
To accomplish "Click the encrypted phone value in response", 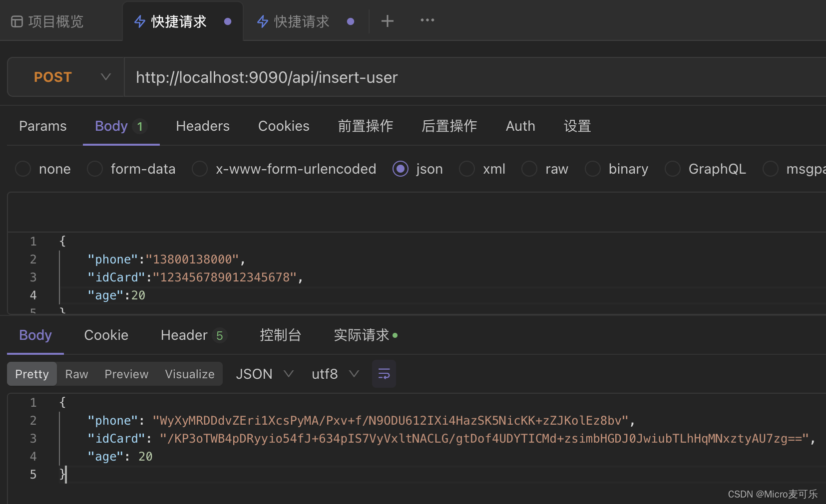I will [x=391, y=421].
